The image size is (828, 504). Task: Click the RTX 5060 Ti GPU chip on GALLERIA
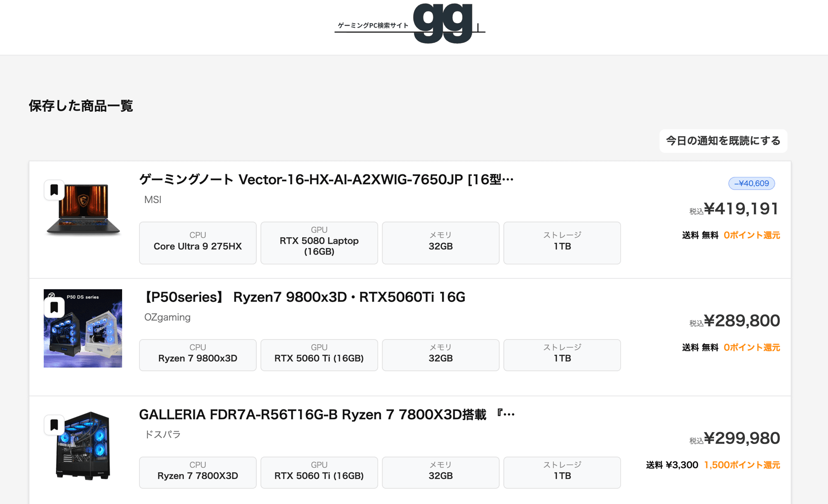[x=319, y=473]
